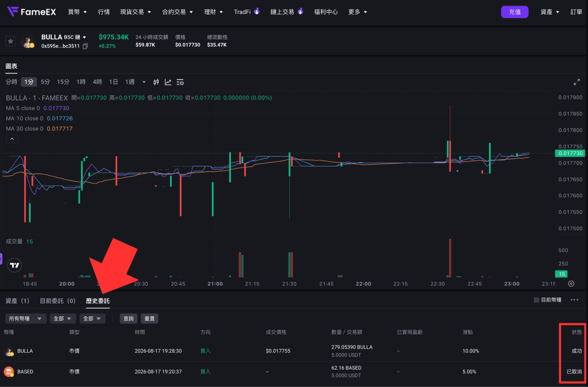Open the chart indicators icon
This screenshot has height=387, width=588.
(168, 82)
